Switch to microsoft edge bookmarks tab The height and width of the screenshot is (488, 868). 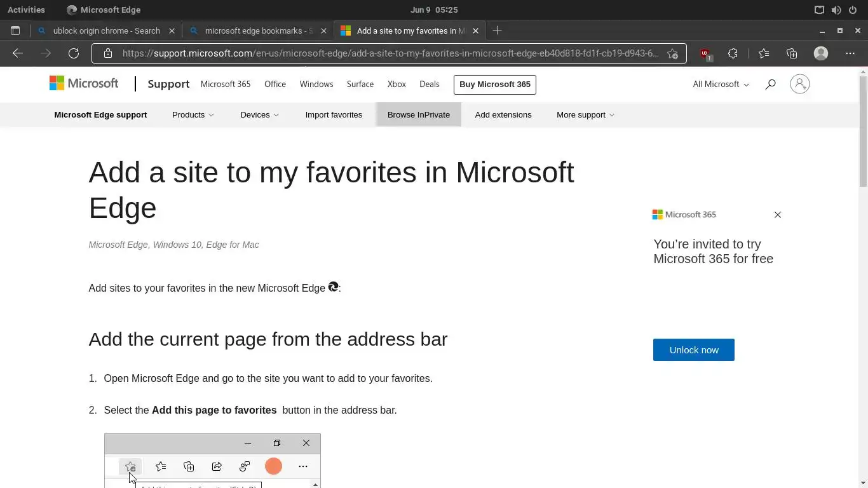258,30
